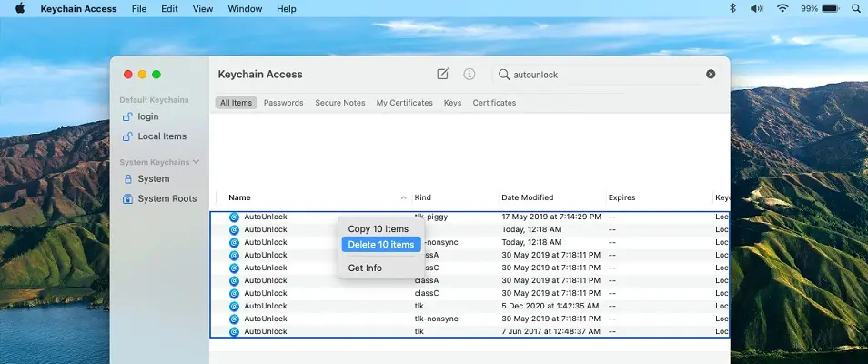868x364 pixels.
Task: Collapse the System Keychains section
Action: click(x=196, y=162)
